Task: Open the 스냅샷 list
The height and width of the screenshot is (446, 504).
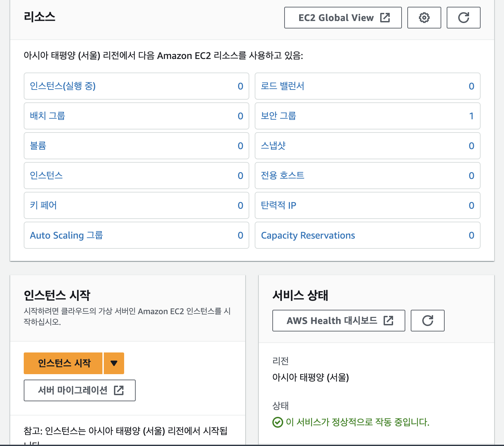Action: [x=273, y=146]
